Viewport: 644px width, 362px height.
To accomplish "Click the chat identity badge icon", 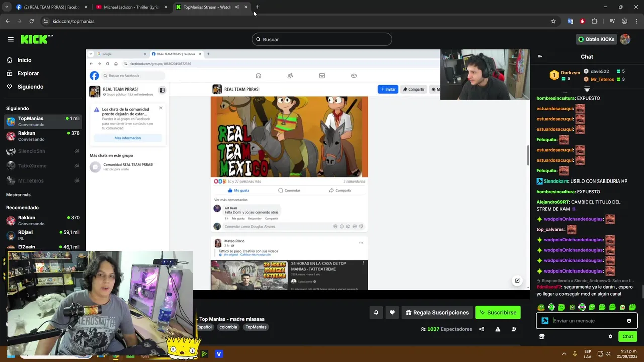I will (x=545, y=321).
